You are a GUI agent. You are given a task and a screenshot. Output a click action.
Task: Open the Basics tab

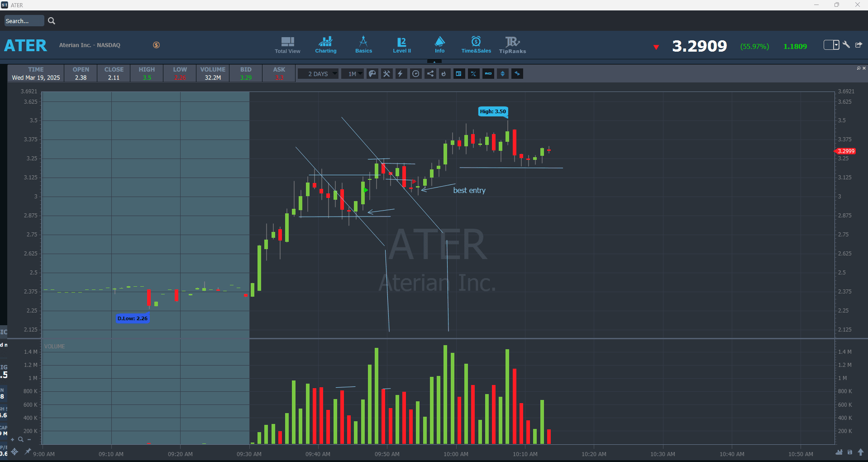(x=363, y=45)
